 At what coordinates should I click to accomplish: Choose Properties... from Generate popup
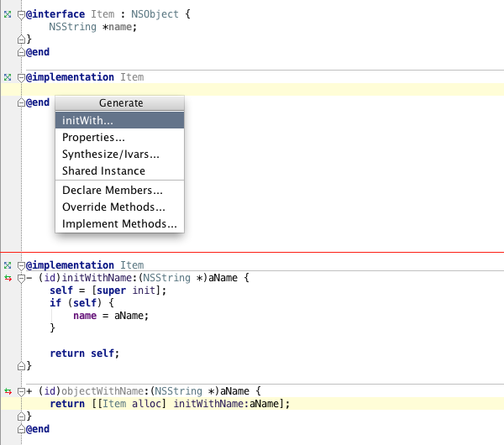[x=119, y=137]
